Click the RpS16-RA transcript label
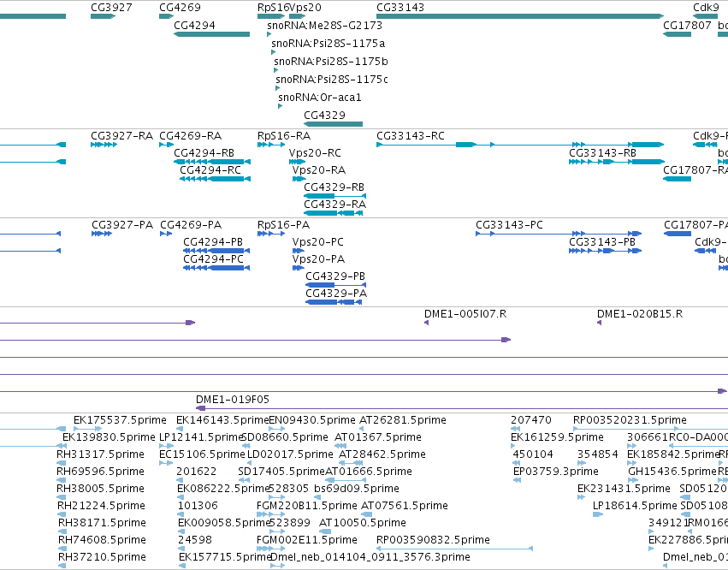Image resolution: width=728 pixels, height=570 pixels. (284, 136)
